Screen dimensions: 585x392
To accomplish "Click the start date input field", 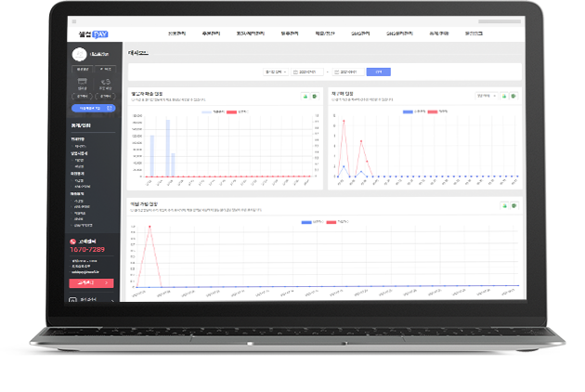I will [x=307, y=72].
